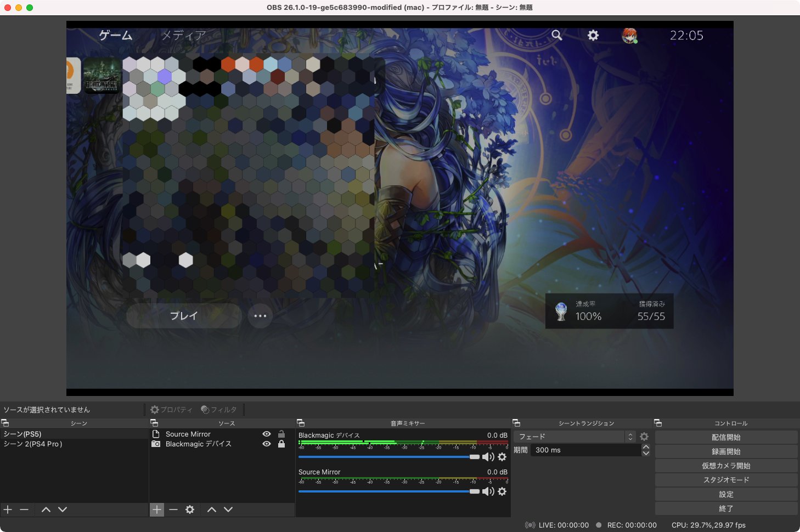Undock the シーン panel icon

[x=5, y=423]
